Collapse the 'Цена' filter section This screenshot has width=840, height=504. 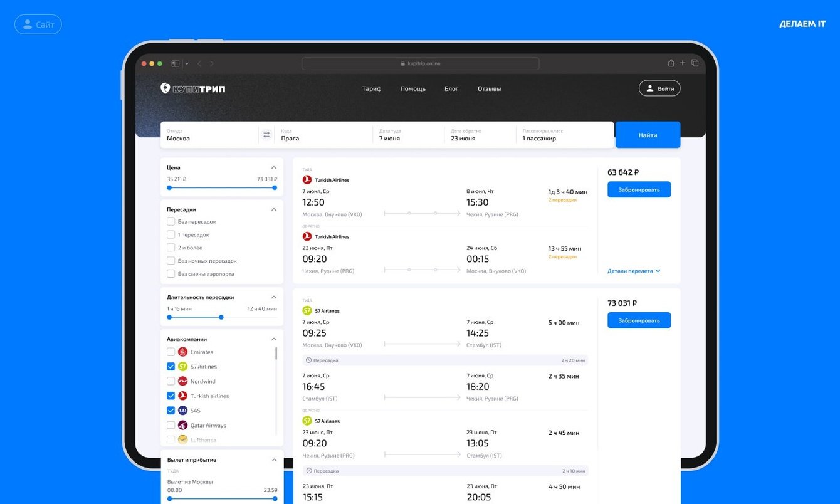(x=274, y=167)
